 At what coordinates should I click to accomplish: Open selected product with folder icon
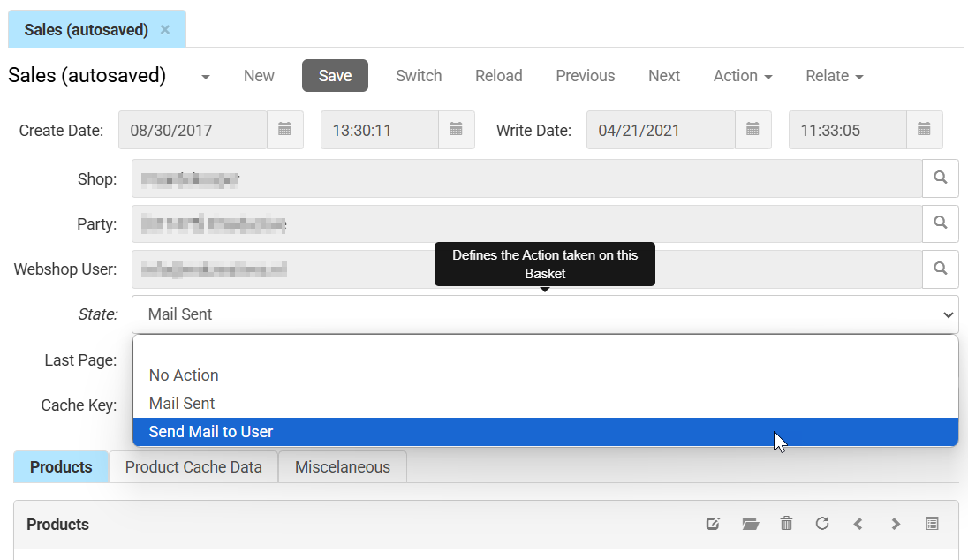751,524
